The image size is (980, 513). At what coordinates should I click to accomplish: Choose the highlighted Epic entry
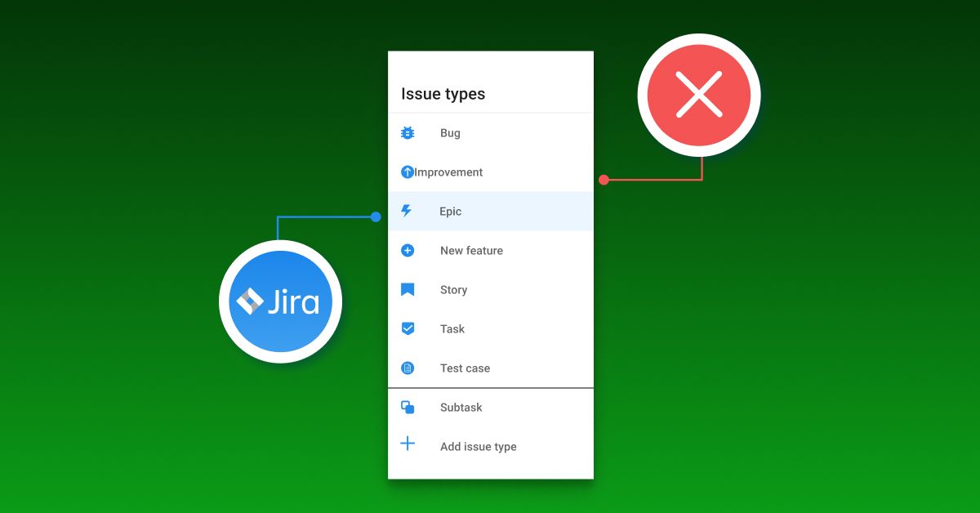pos(491,212)
